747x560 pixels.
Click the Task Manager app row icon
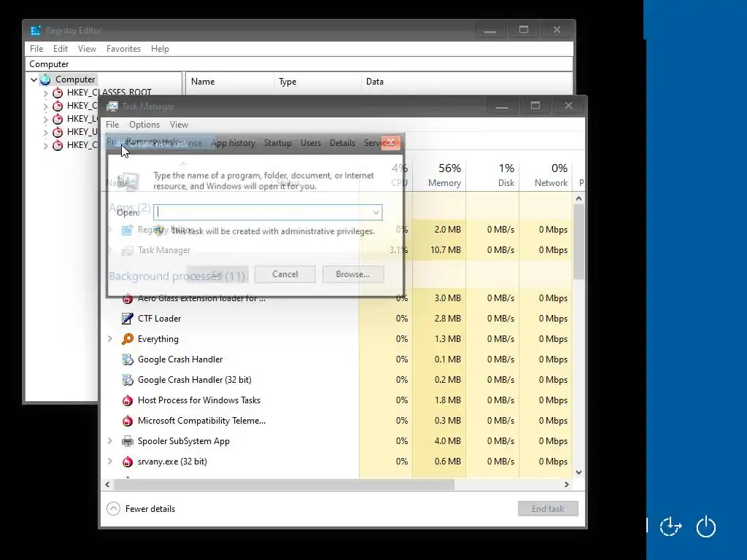click(127, 251)
